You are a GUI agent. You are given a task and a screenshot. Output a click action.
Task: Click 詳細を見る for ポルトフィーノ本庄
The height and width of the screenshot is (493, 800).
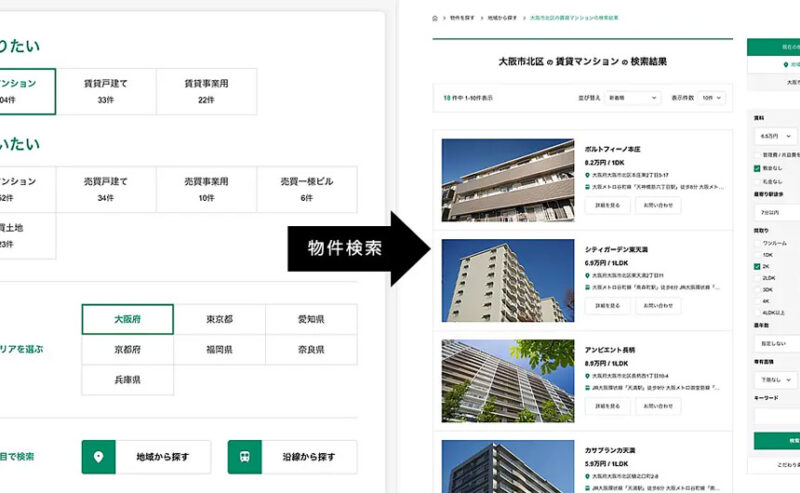pos(607,205)
